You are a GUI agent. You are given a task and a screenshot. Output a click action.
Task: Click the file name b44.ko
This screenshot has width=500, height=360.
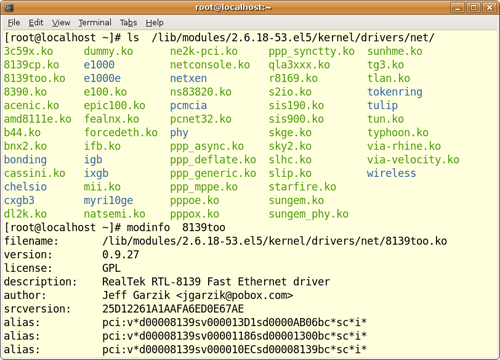tap(22, 133)
